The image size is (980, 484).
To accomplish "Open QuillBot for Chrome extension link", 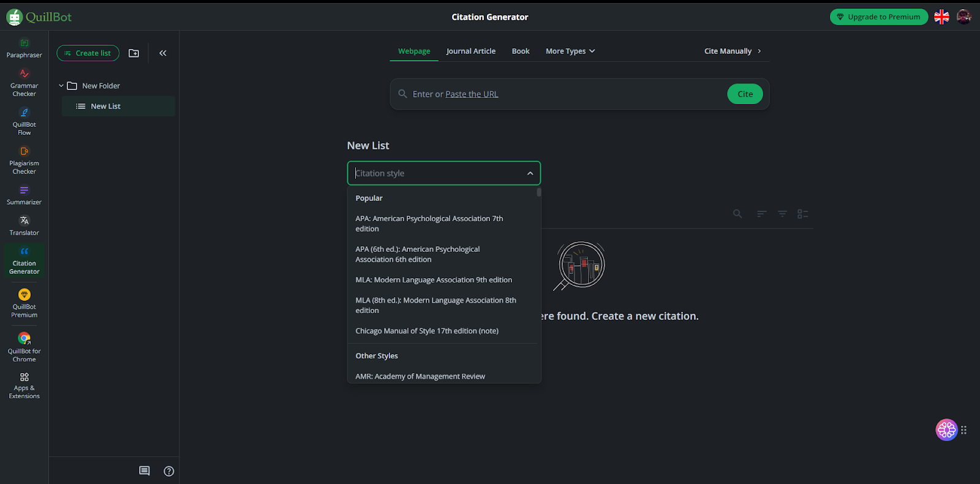I will click(24, 347).
